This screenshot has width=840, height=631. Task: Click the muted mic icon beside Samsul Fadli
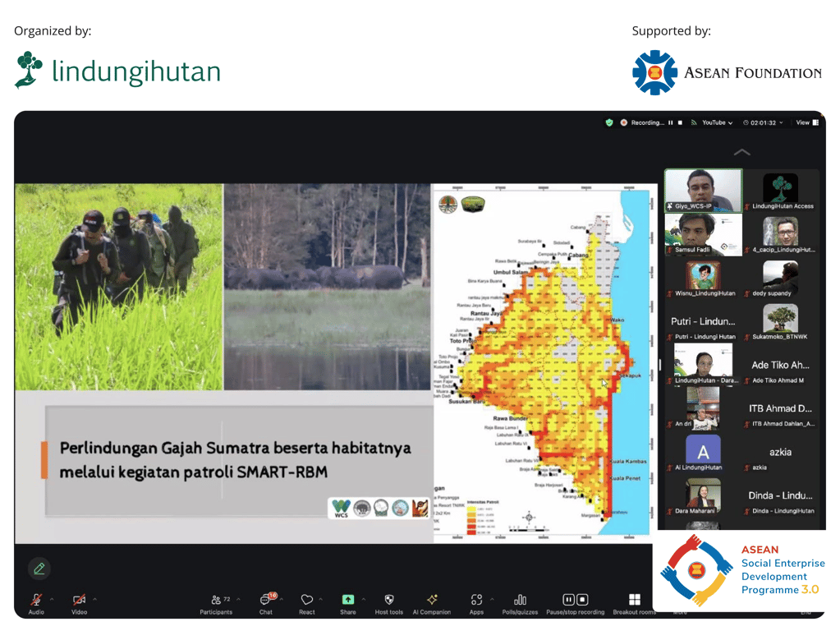(x=670, y=250)
